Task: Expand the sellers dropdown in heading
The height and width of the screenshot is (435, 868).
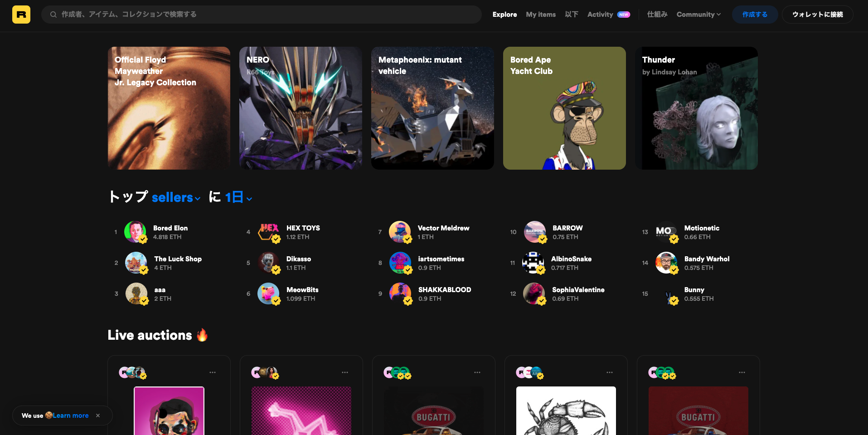Action: click(x=176, y=198)
